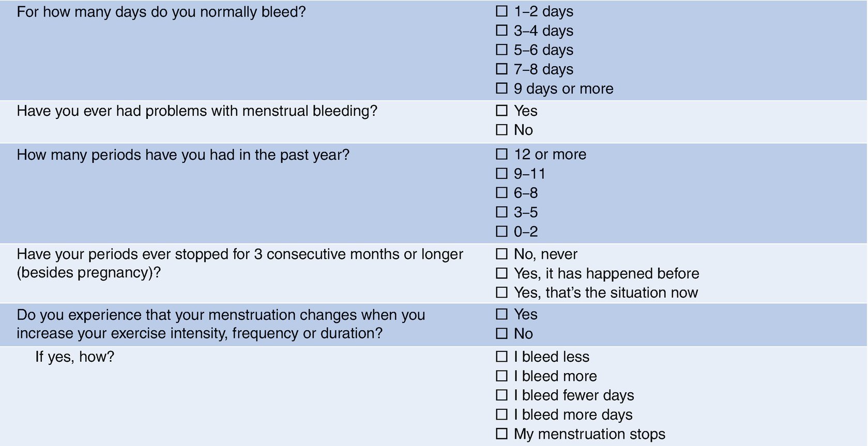Check 'No' for menstrual bleeding problems

click(x=501, y=130)
